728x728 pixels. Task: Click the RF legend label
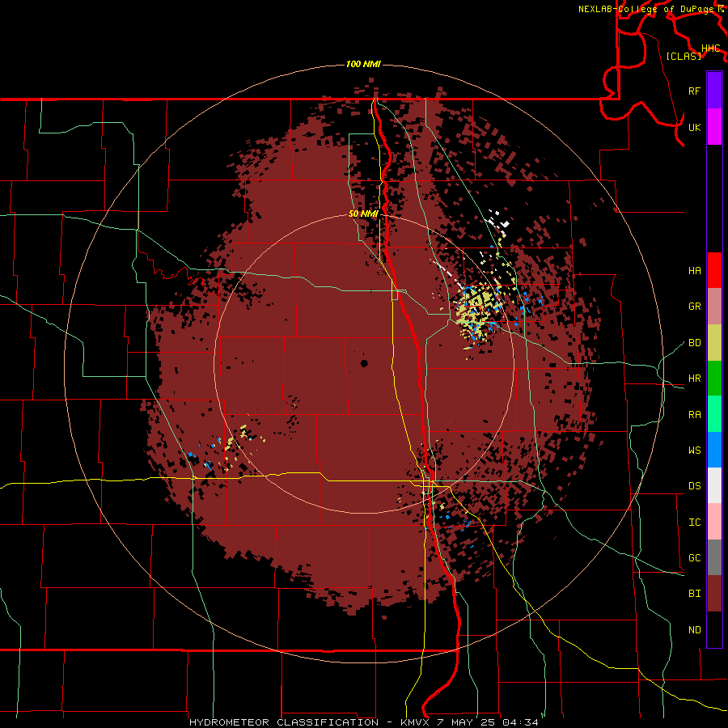click(694, 91)
